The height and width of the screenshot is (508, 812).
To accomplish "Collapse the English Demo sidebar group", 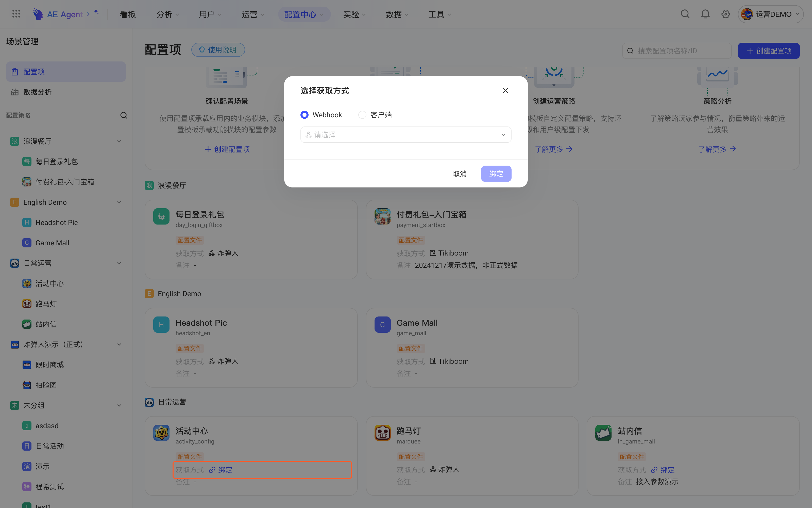I will [x=119, y=202].
